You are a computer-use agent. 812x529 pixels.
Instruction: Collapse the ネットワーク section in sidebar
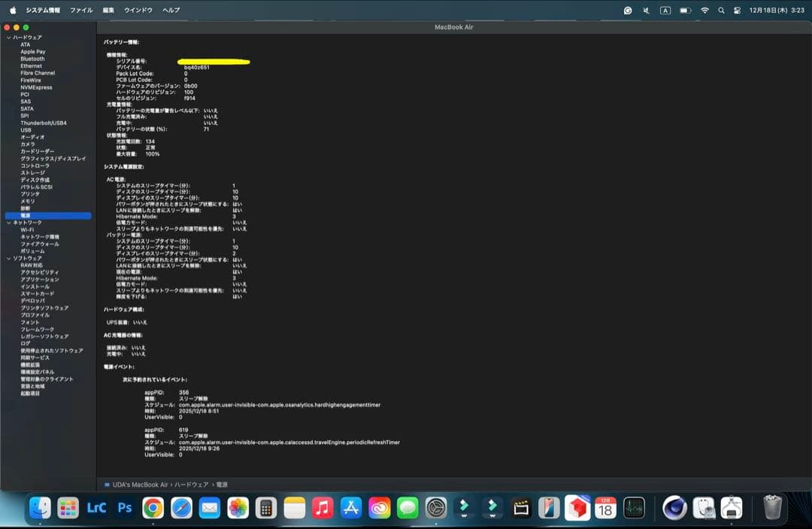8,223
